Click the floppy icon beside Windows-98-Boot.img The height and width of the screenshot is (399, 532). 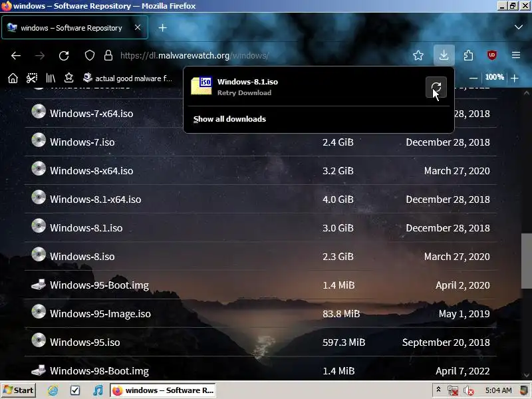pyautogui.click(x=39, y=370)
